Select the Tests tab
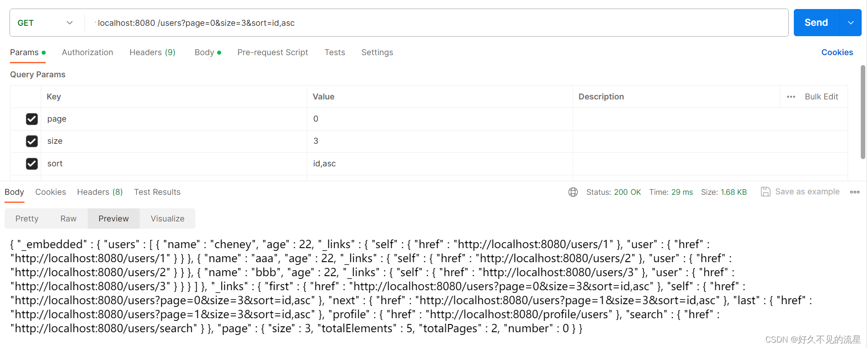868x348 pixels. coord(335,52)
